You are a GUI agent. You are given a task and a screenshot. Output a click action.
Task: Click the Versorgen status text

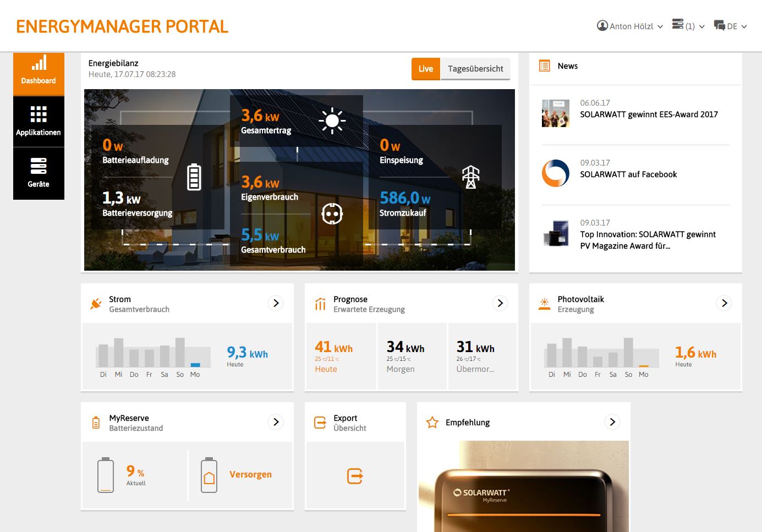point(250,474)
